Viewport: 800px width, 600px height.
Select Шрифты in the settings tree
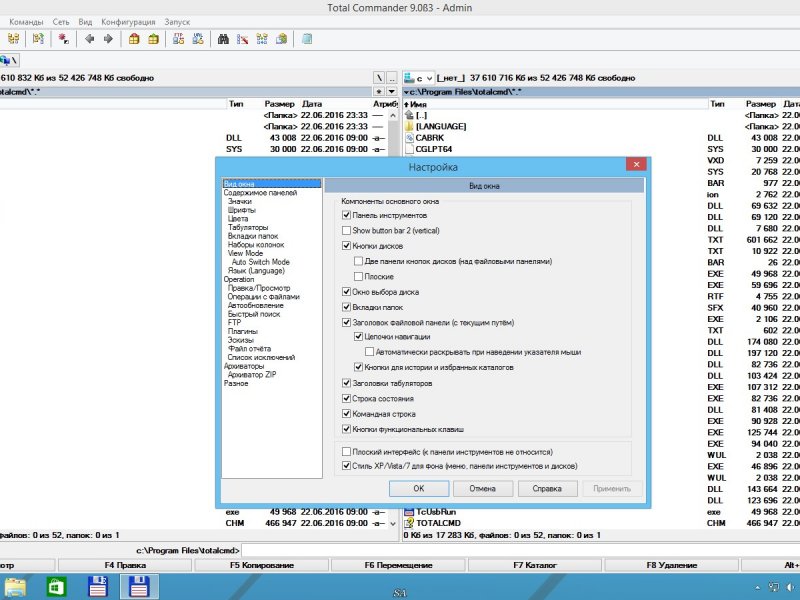tap(242, 210)
